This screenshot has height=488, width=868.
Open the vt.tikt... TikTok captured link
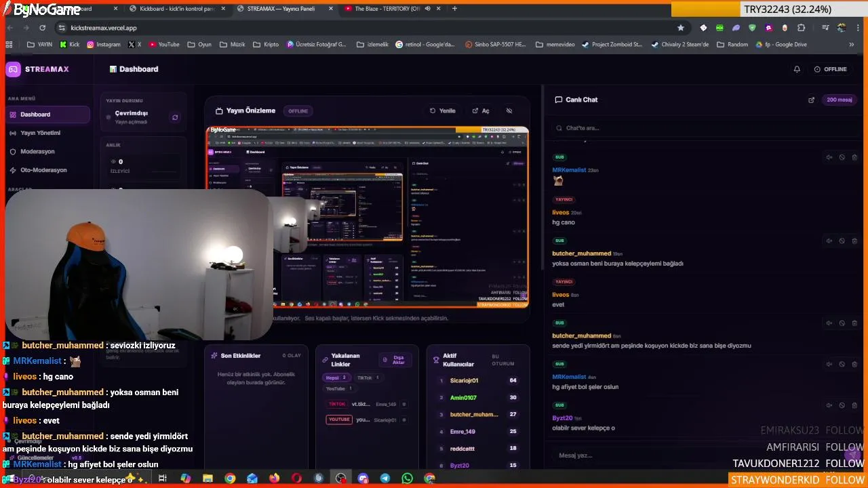361,404
